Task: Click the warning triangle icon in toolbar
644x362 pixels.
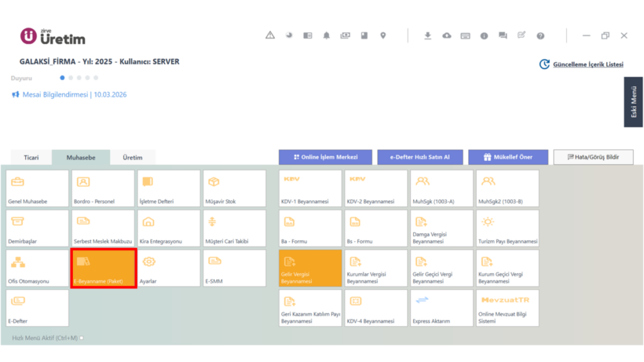Action: click(270, 35)
